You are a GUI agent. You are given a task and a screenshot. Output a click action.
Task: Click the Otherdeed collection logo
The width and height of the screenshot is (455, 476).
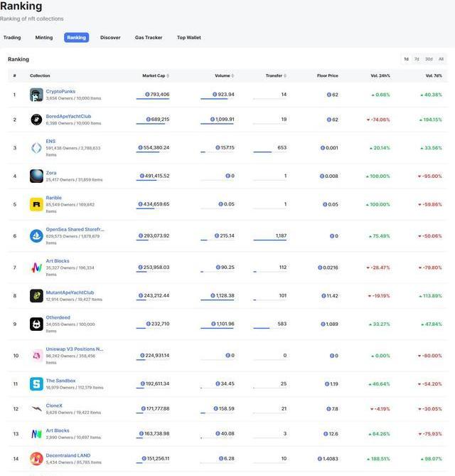(x=36, y=324)
